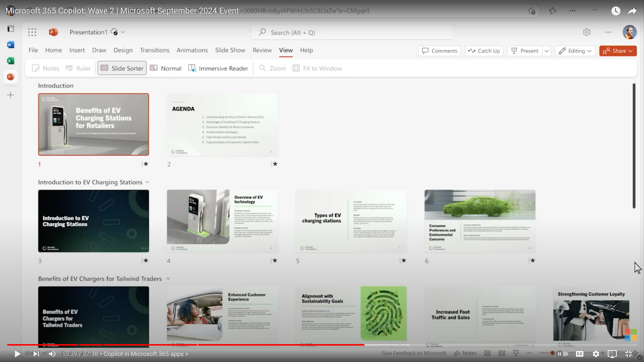The width and height of the screenshot is (644, 362).
Task: Select the AGENDA slide 2 thumbnail
Action: [x=222, y=124]
